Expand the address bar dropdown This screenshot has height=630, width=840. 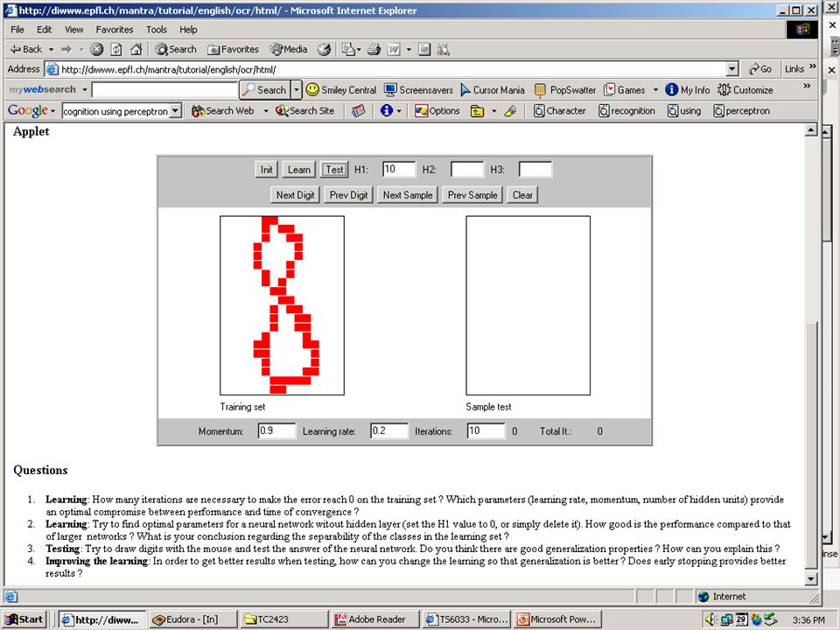click(732, 69)
